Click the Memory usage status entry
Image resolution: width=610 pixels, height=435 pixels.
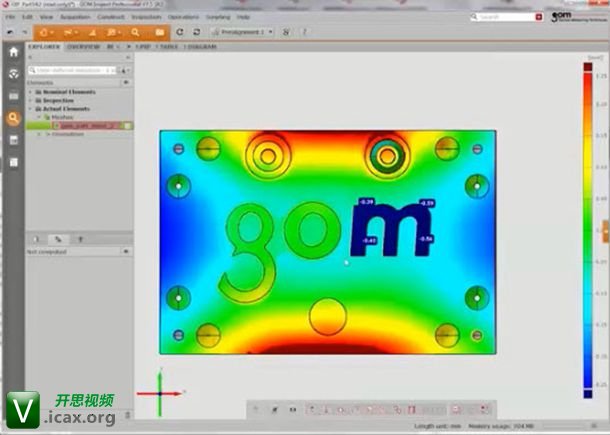[501, 426]
